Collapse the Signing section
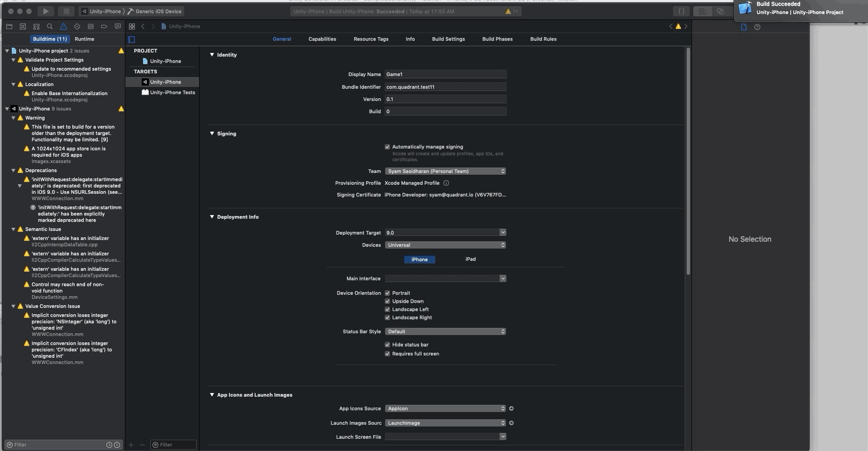The width and height of the screenshot is (868, 451). [212, 134]
